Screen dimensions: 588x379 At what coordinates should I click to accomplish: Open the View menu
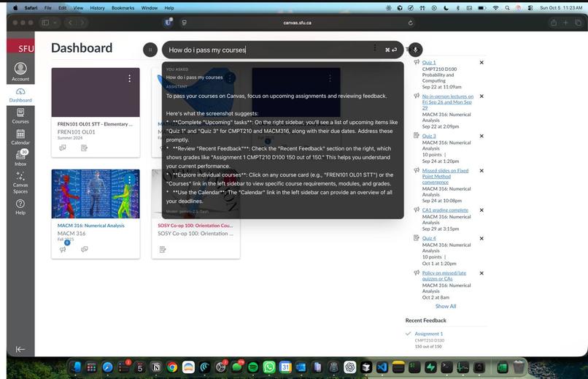pos(78,8)
